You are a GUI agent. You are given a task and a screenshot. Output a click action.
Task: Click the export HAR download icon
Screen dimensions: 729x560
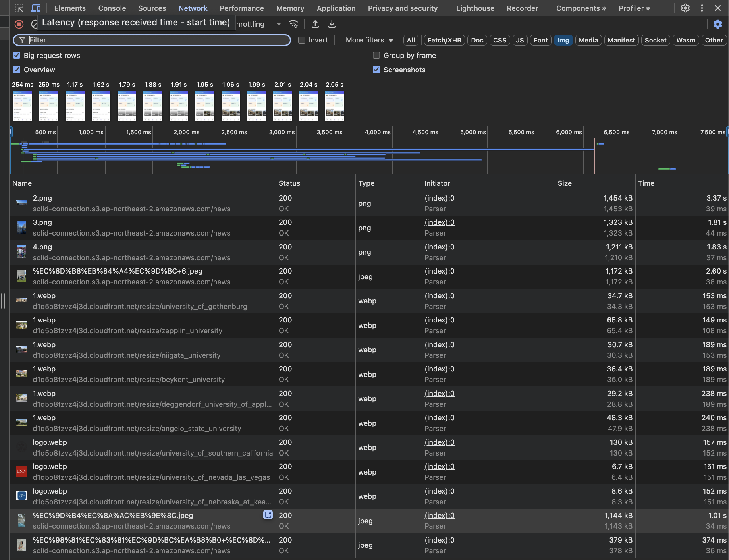click(x=332, y=24)
